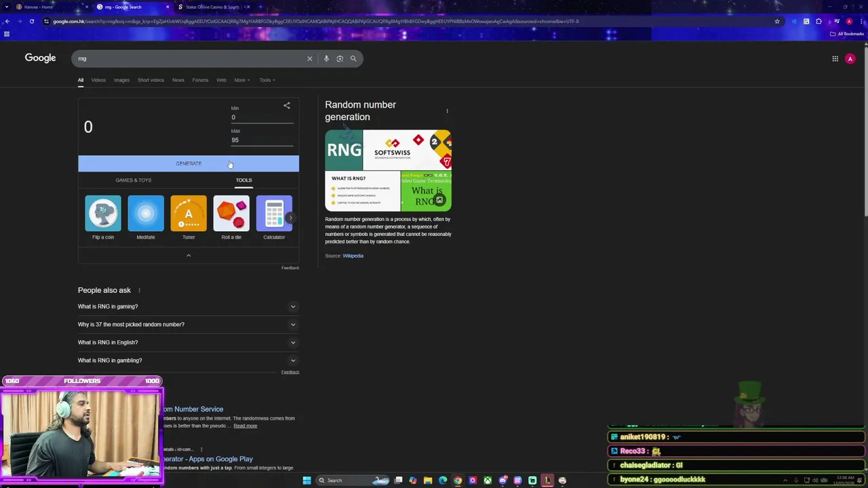This screenshot has width=868, height=488.
Task: Show next tools with carousel arrow
Action: (x=290, y=218)
